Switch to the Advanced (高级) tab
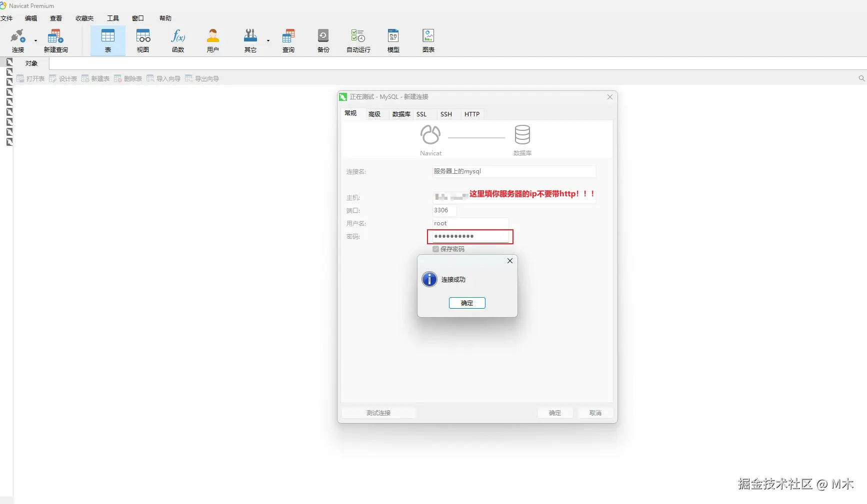Viewport: 867px width, 504px height. point(374,114)
